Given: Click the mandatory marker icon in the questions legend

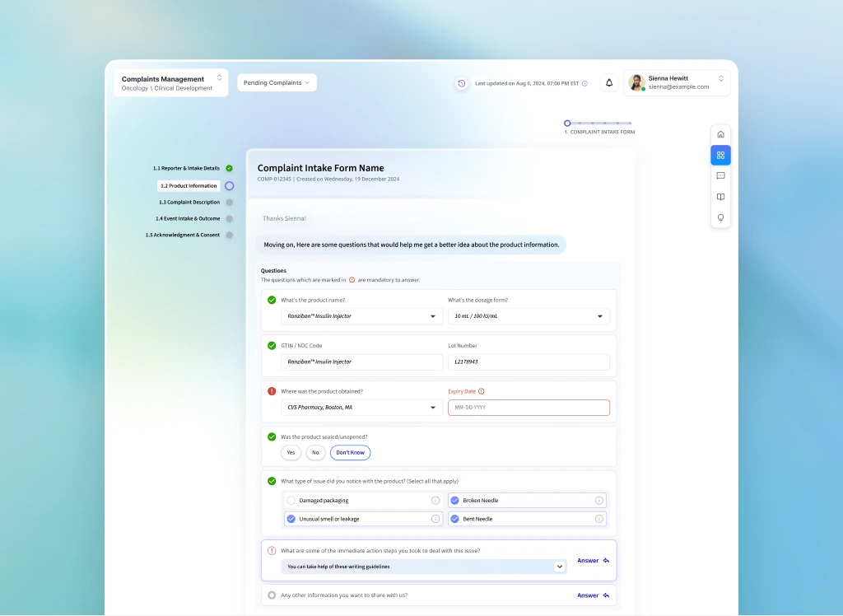Looking at the screenshot, I should click(x=352, y=280).
